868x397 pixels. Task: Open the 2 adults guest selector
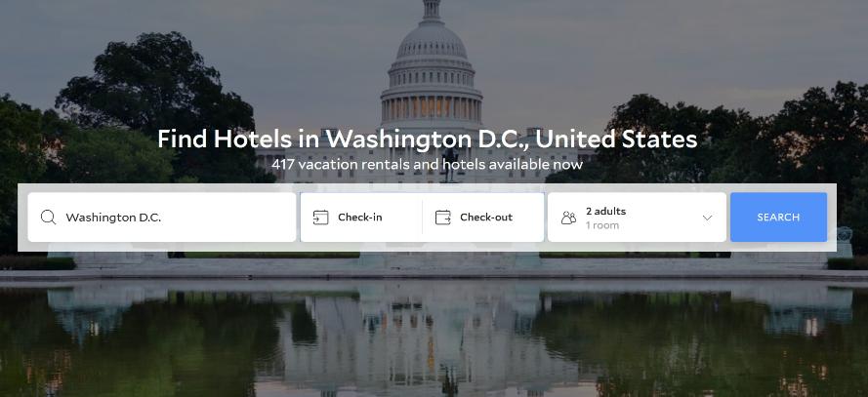click(637, 218)
